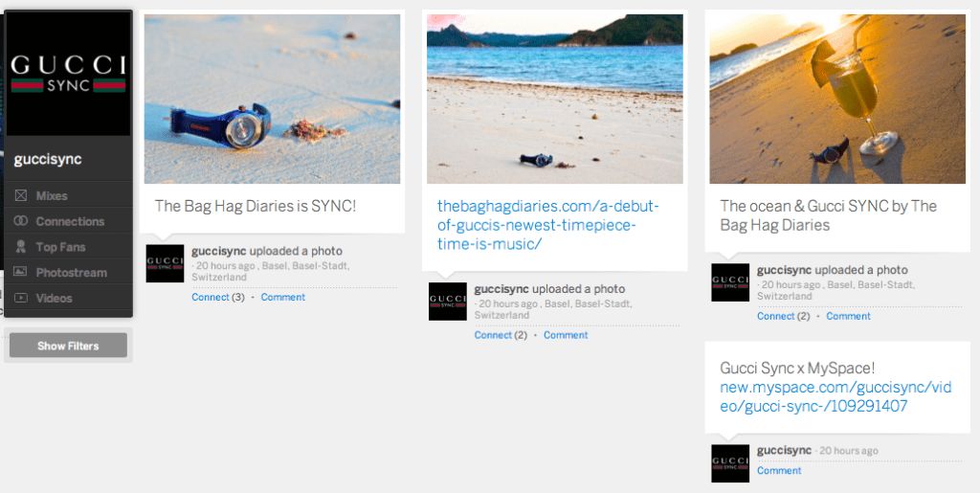This screenshot has width=980, height=493.
Task: Open the watch on sand photo
Action: (272, 99)
